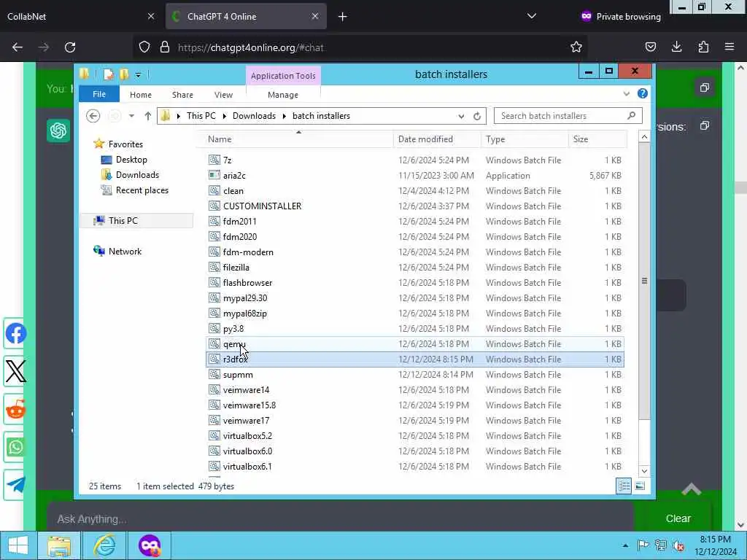Switch to details view layout icon
Screen dimensions: 747x560
point(624,486)
